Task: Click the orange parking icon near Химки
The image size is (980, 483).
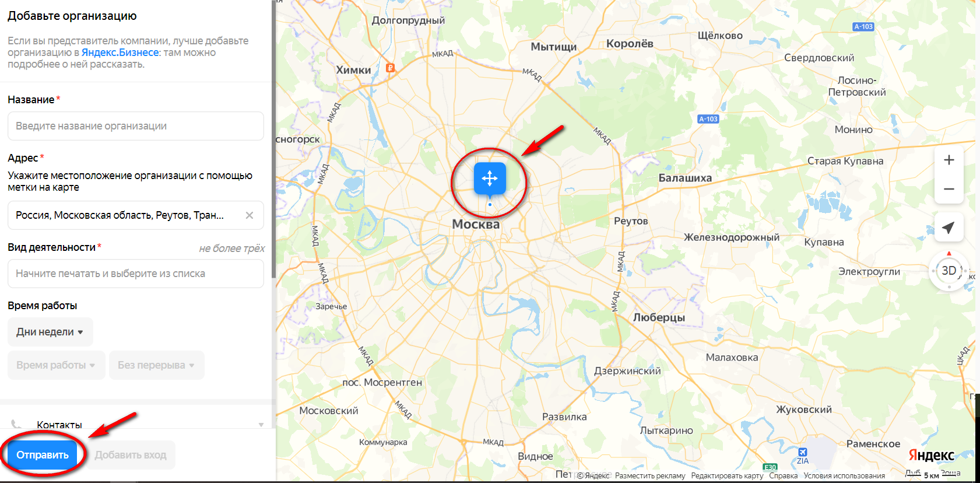Action: coord(391,68)
